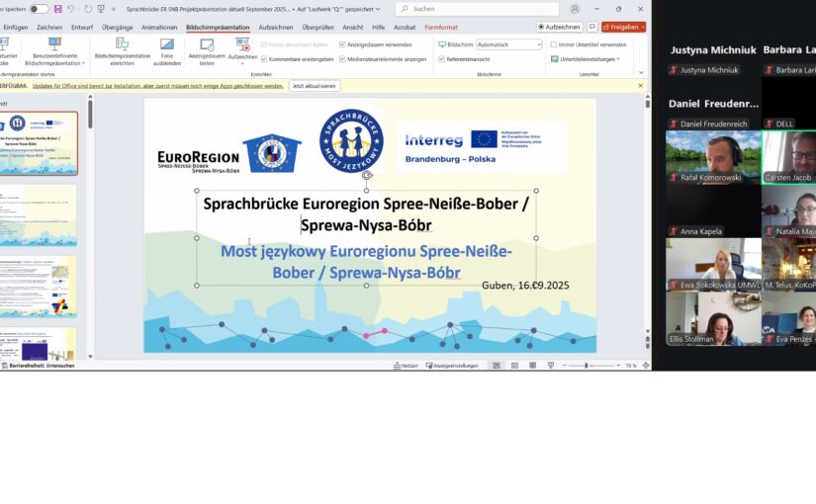Open the comments speech bubble icon

592,27
